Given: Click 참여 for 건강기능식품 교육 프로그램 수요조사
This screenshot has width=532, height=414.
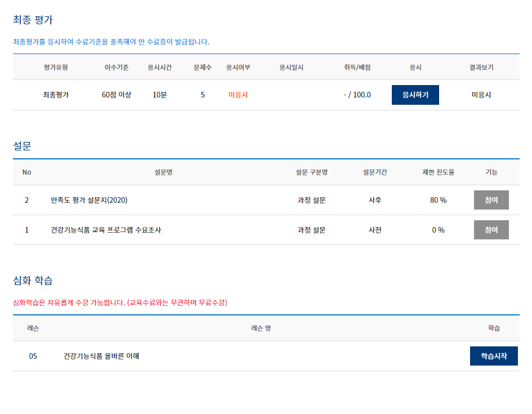Looking at the screenshot, I should tap(491, 230).
